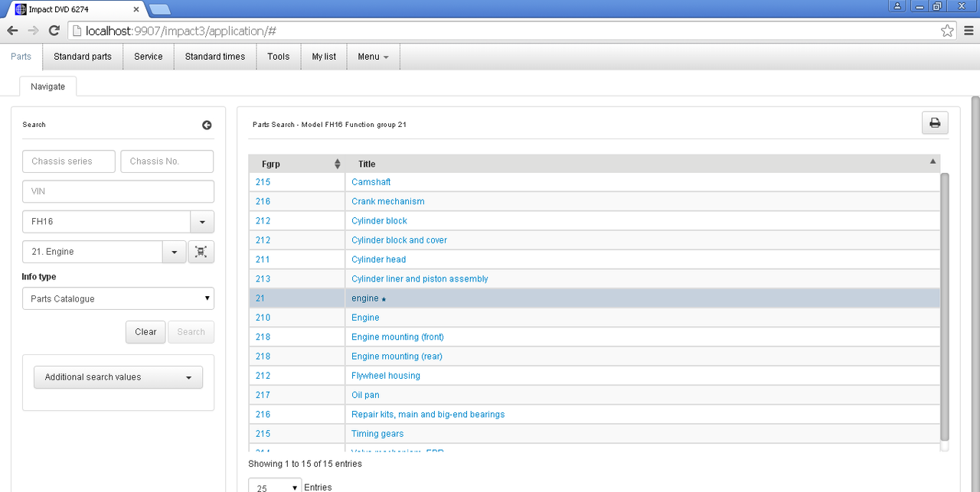Open the Camshaft link
980x492 pixels.
point(371,182)
